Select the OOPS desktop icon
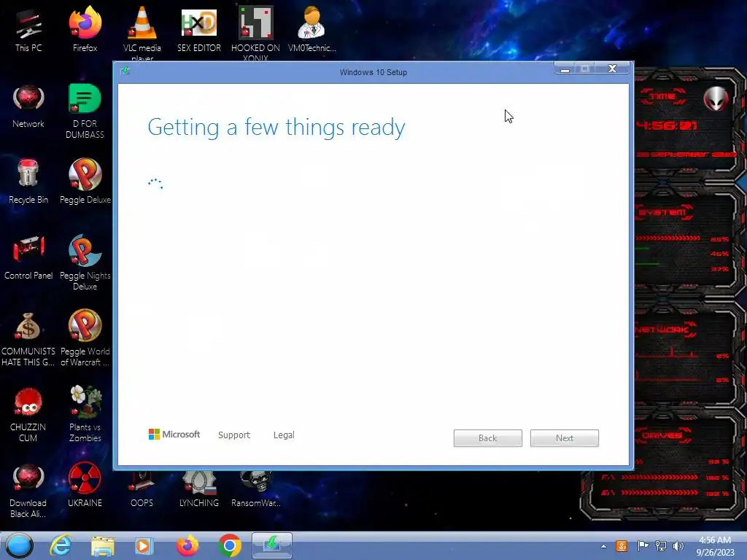747x560 pixels. click(x=142, y=489)
